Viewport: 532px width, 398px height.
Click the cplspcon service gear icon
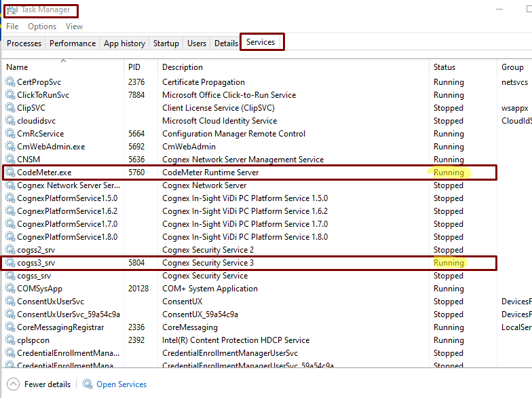[9, 340]
